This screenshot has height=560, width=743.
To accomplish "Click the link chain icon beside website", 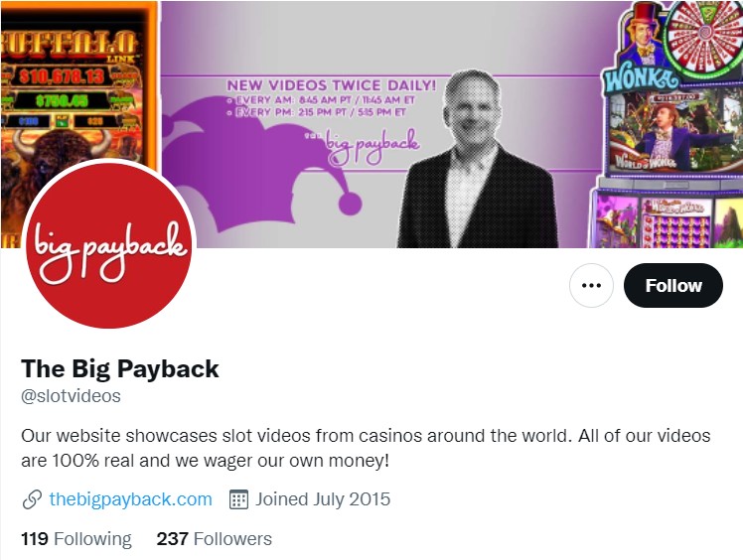I will tap(32, 499).
